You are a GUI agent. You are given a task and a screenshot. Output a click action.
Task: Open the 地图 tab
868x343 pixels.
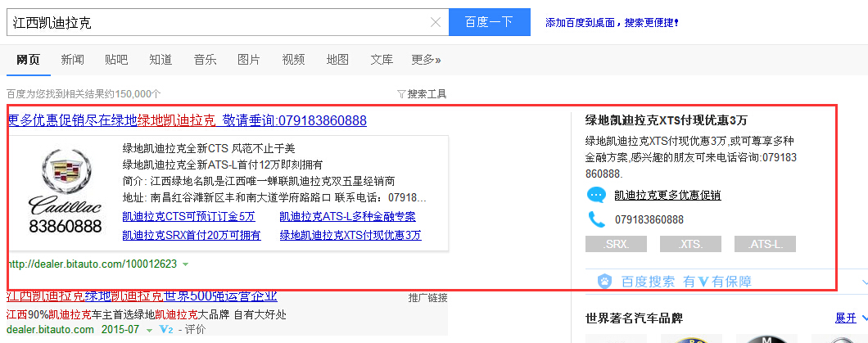(337, 60)
